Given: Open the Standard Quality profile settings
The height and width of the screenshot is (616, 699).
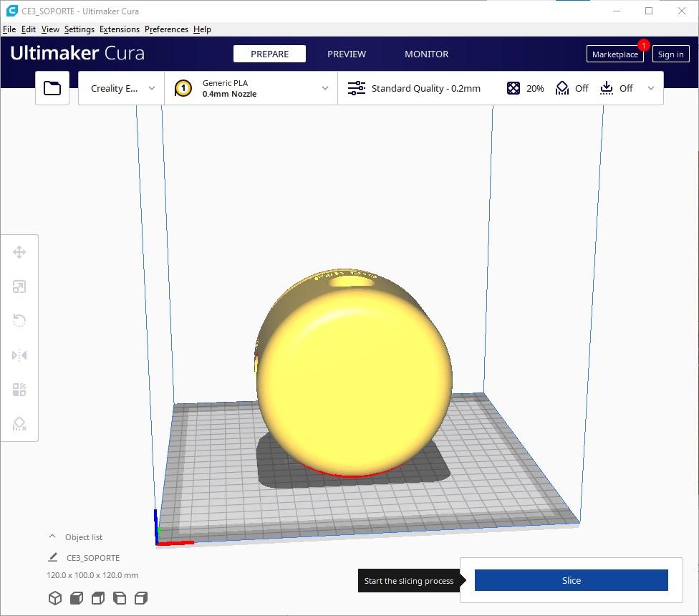Looking at the screenshot, I should pos(425,88).
